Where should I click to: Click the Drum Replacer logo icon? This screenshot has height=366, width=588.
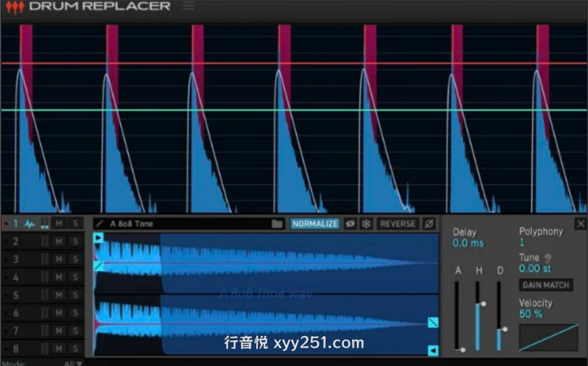[15, 7]
